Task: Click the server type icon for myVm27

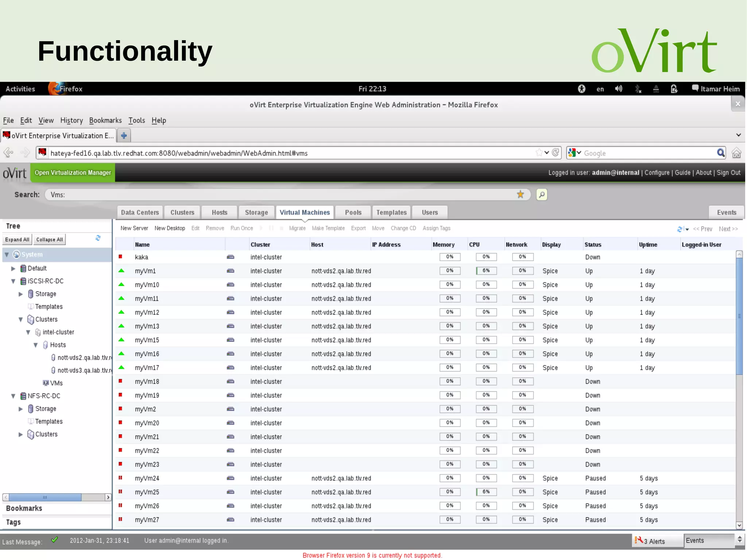Action: tap(231, 520)
